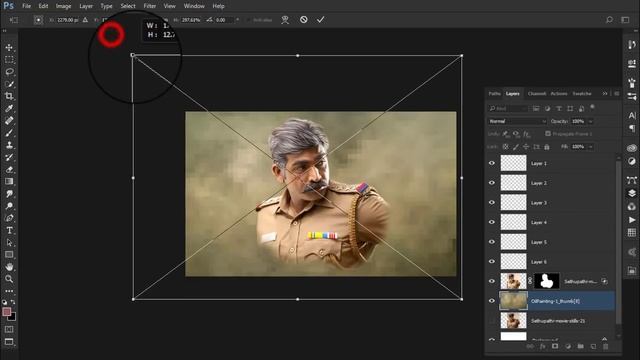Click the foreground color swatch
Image resolution: width=640 pixels, height=360 pixels.
[6, 312]
